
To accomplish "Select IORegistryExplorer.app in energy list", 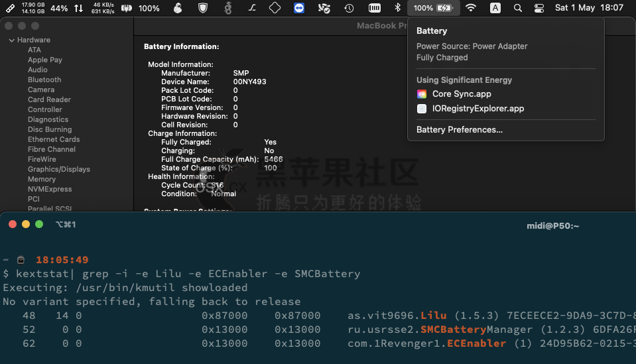I will tap(477, 109).
